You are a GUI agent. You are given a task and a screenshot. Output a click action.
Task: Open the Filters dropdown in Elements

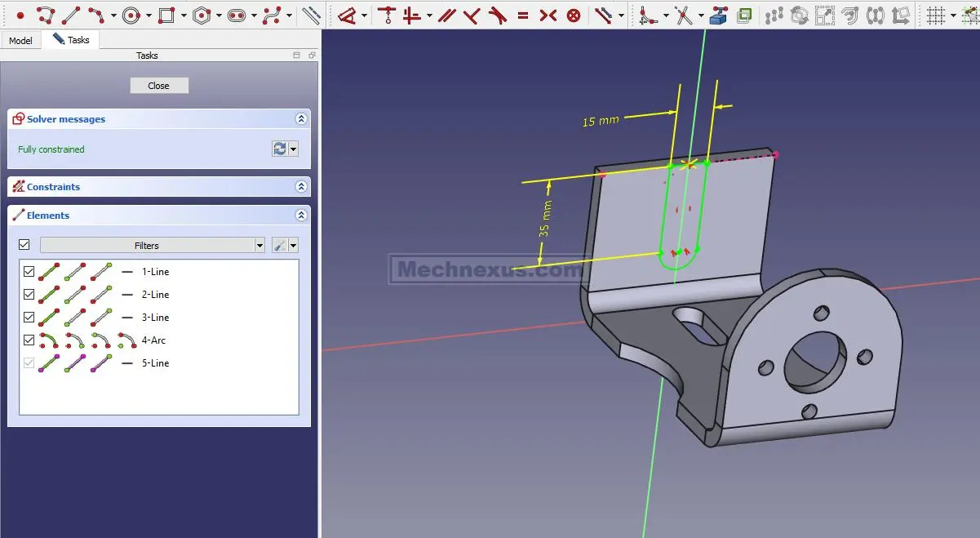pos(259,246)
